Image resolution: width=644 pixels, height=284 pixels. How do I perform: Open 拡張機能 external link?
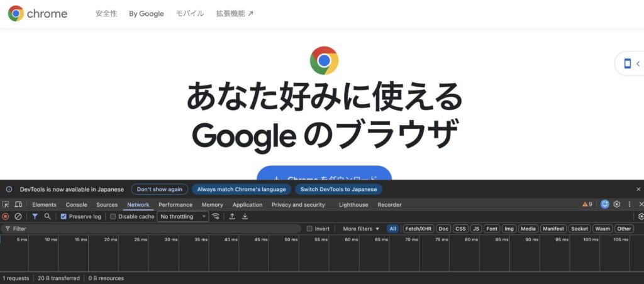coord(235,14)
